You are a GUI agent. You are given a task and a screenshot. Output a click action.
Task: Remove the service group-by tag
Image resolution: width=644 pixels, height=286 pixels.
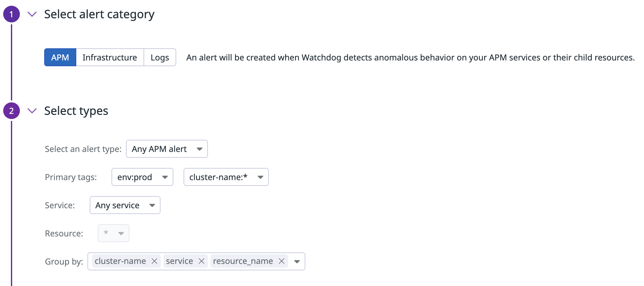[x=202, y=261]
